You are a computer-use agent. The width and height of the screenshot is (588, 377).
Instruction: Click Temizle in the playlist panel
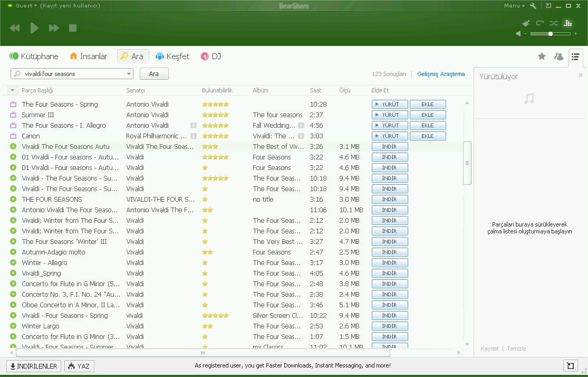click(516, 349)
